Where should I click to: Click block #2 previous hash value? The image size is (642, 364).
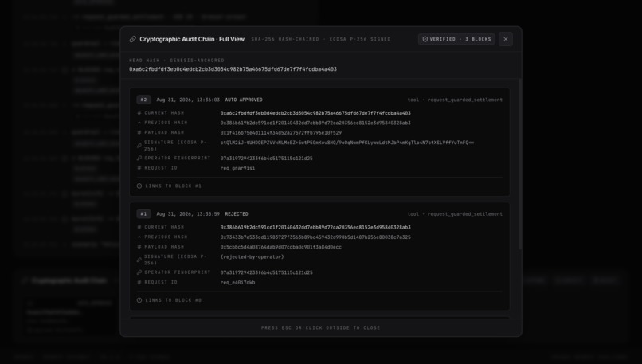315,123
